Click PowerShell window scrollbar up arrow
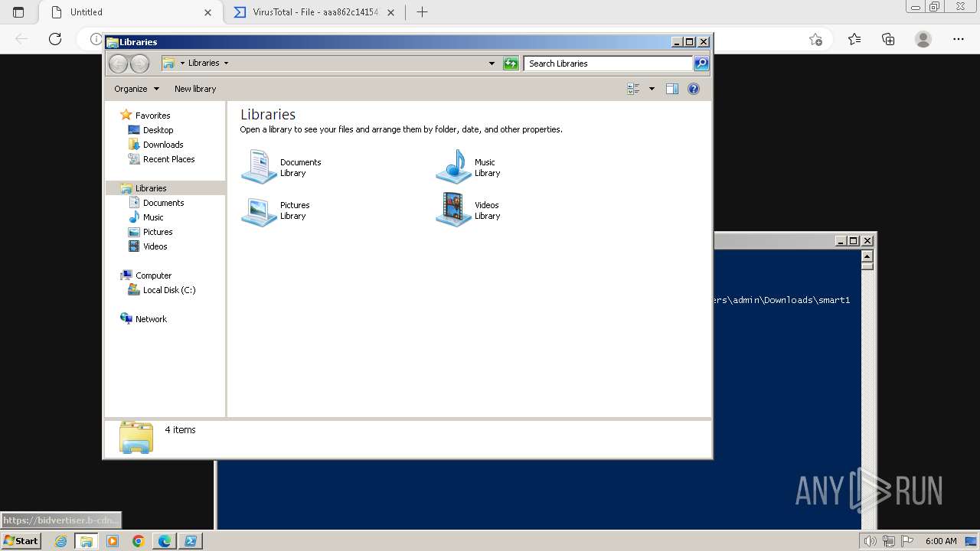The width and height of the screenshot is (980, 551). [867, 256]
